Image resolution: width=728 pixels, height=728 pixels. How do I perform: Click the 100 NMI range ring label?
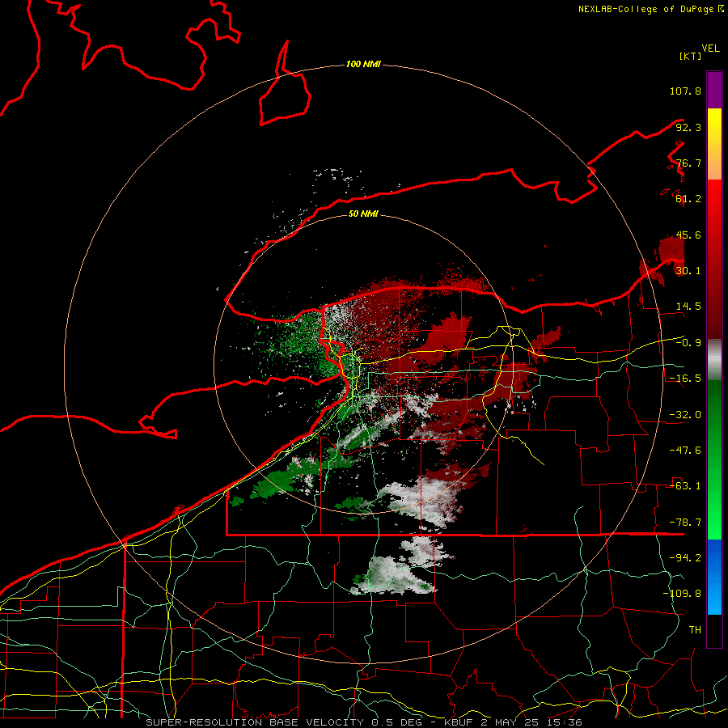(363, 64)
